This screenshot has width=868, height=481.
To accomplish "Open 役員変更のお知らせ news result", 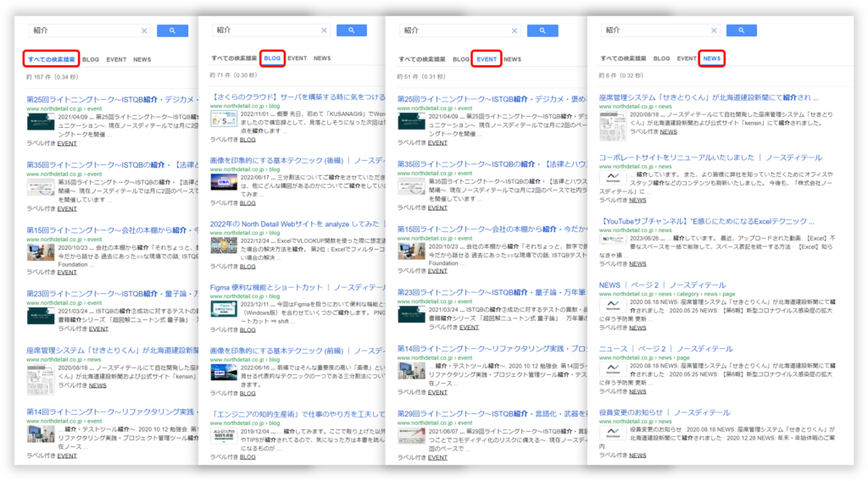I will [665, 412].
